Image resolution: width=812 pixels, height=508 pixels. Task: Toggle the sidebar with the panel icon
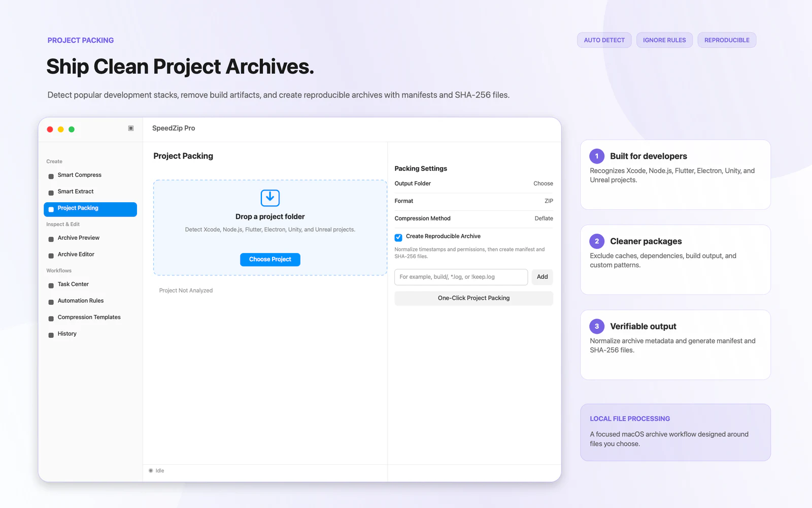tap(131, 129)
